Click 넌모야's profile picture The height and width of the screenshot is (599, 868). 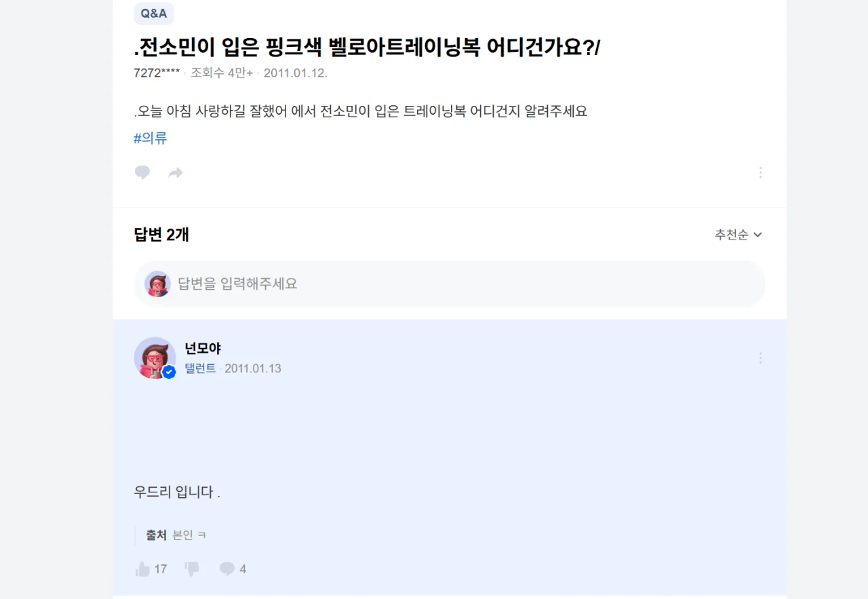click(155, 358)
